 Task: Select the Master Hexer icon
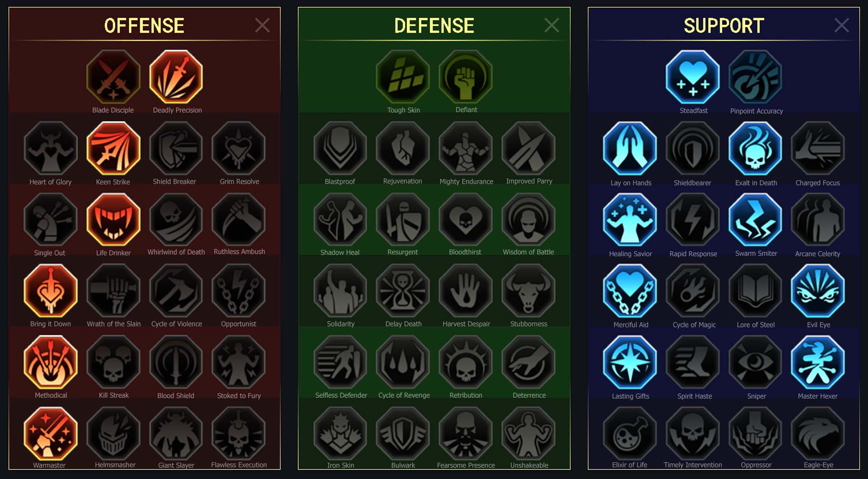coord(818,362)
